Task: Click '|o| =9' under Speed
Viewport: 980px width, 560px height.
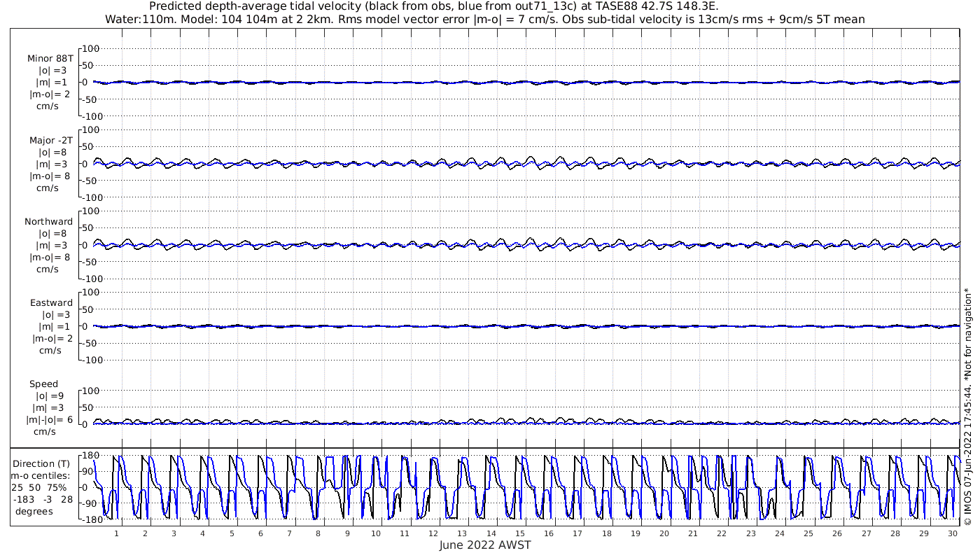Action: tap(50, 396)
